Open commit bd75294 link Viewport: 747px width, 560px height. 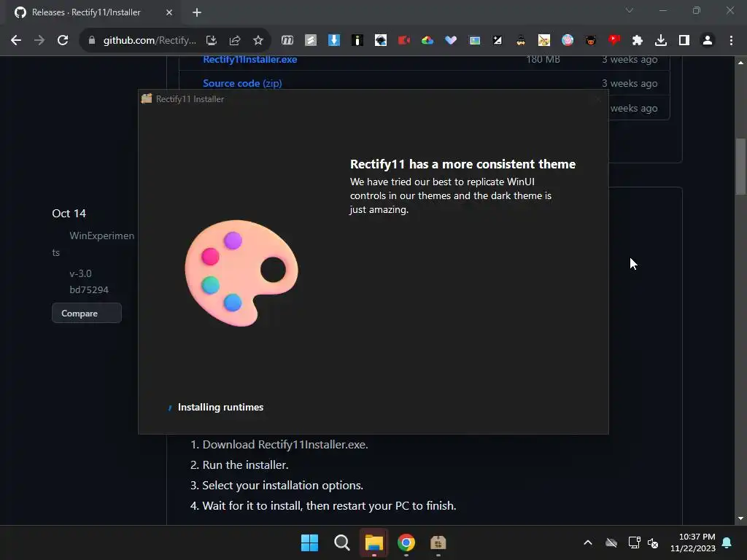pyautogui.click(x=89, y=290)
